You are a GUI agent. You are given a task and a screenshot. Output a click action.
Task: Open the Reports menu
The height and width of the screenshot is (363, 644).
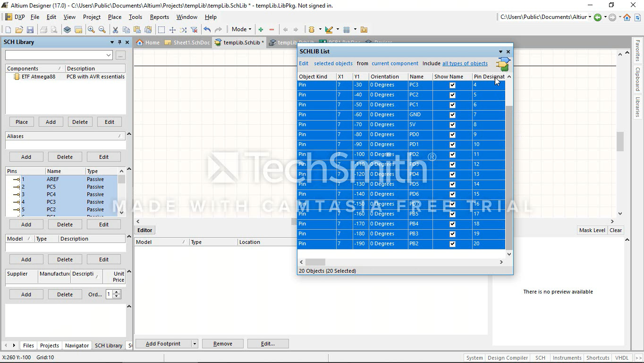click(159, 17)
